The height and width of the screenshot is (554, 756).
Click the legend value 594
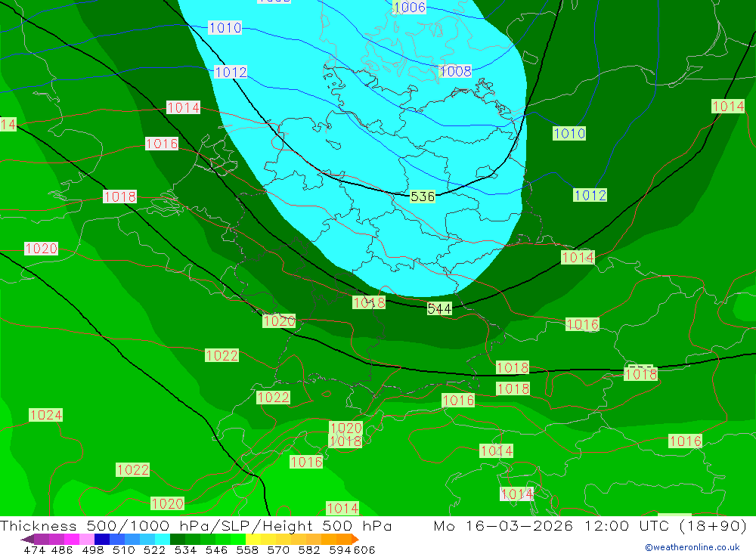(340, 549)
